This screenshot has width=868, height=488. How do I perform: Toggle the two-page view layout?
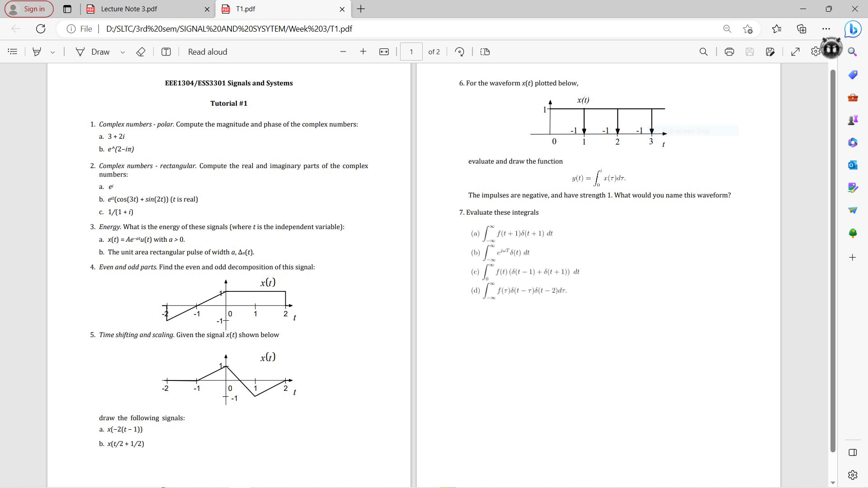pyautogui.click(x=485, y=52)
